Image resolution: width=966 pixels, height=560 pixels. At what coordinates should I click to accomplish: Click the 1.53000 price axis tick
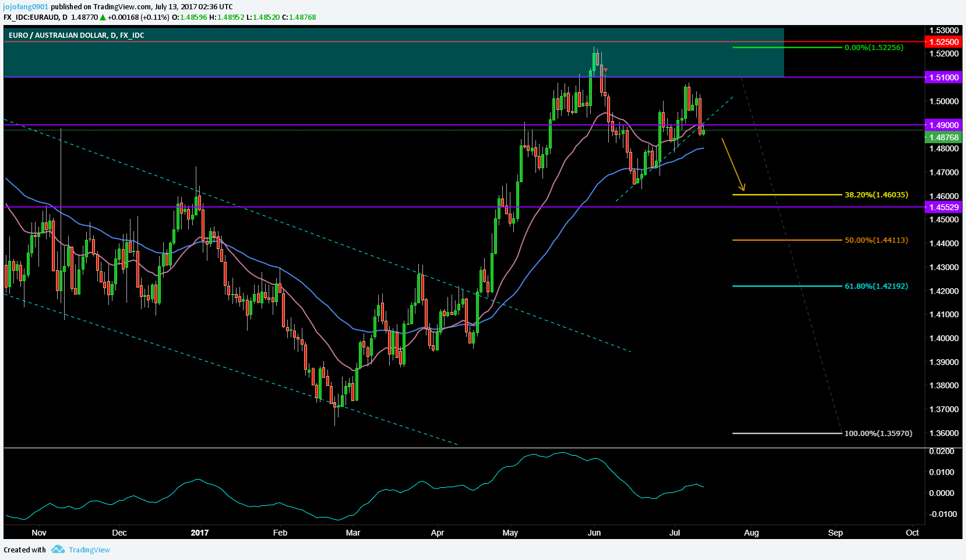[944, 30]
